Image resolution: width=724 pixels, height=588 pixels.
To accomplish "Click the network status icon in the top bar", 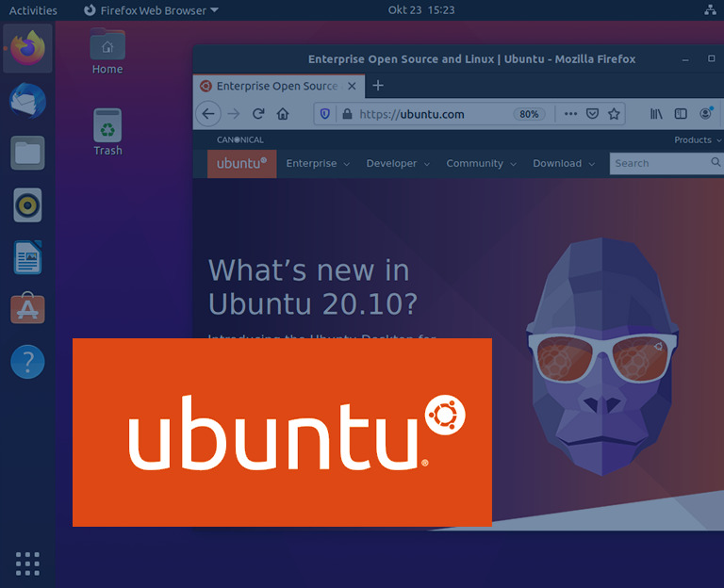I will click(x=710, y=9).
